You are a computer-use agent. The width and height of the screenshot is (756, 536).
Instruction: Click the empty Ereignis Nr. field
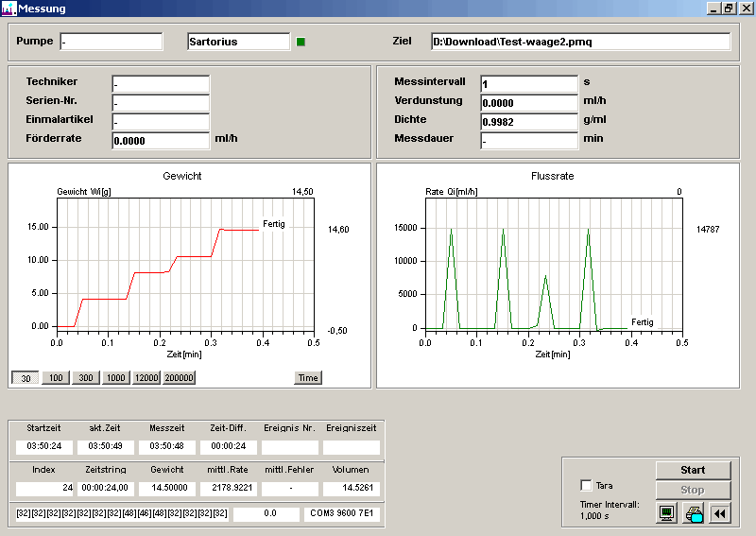(x=290, y=447)
